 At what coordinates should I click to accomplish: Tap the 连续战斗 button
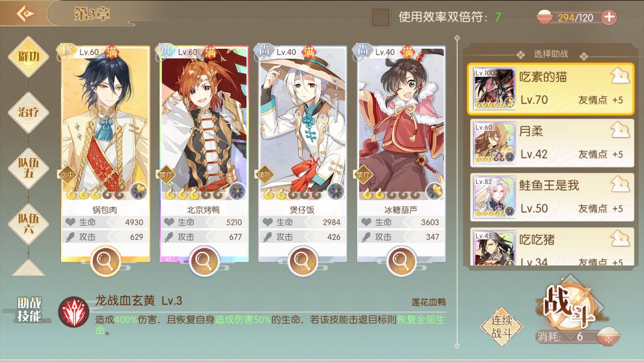coord(502,327)
